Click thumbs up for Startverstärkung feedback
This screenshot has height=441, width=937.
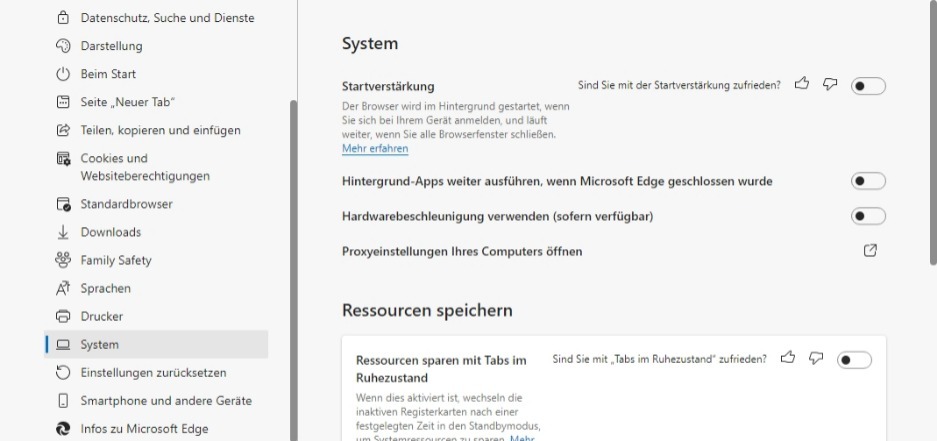pyautogui.click(x=801, y=85)
